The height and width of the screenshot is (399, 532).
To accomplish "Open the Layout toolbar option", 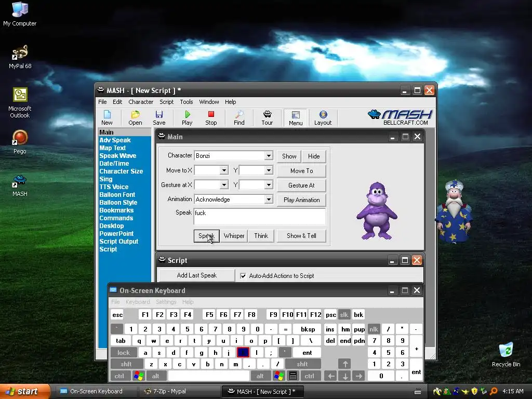I will pyautogui.click(x=323, y=118).
